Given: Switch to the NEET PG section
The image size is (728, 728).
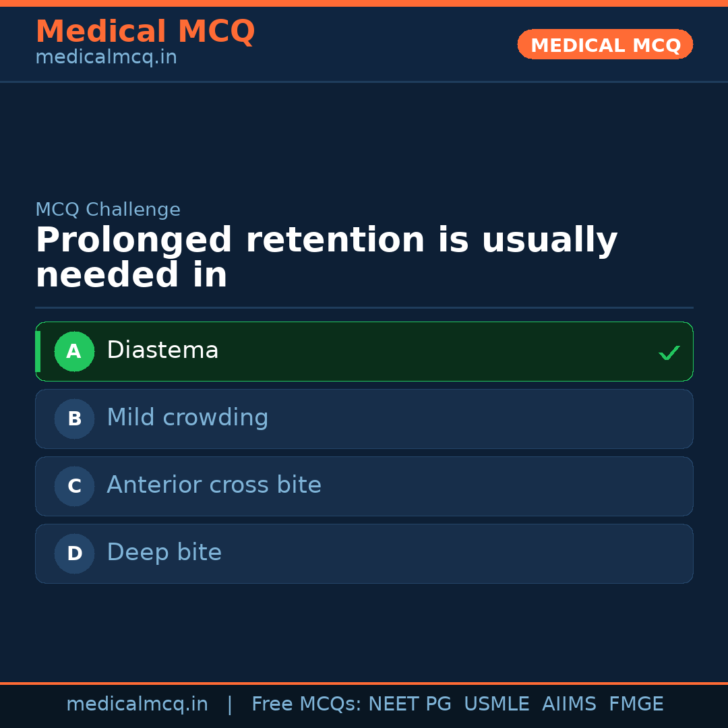Looking at the screenshot, I should point(409,704).
